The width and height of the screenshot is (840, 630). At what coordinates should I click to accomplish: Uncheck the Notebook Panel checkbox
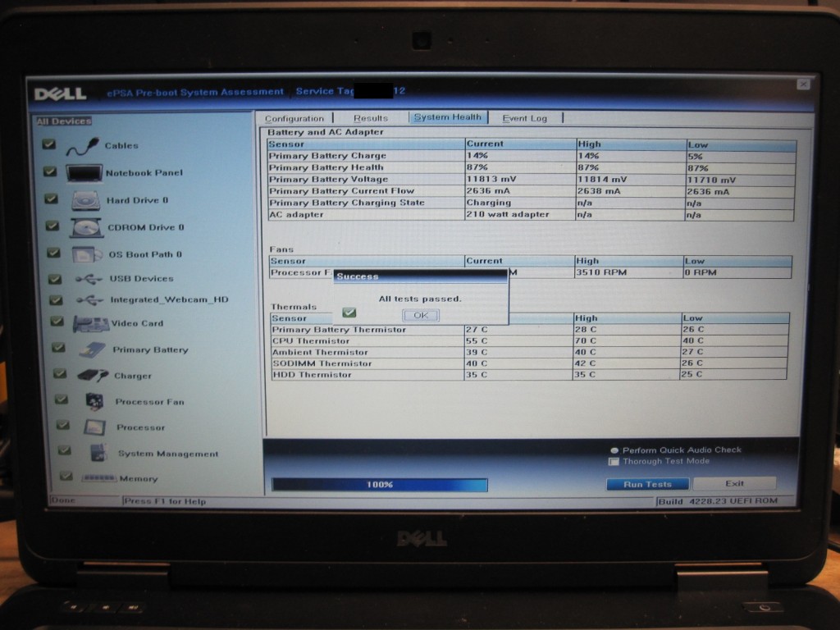pyautogui.click(x=50, y=171)
